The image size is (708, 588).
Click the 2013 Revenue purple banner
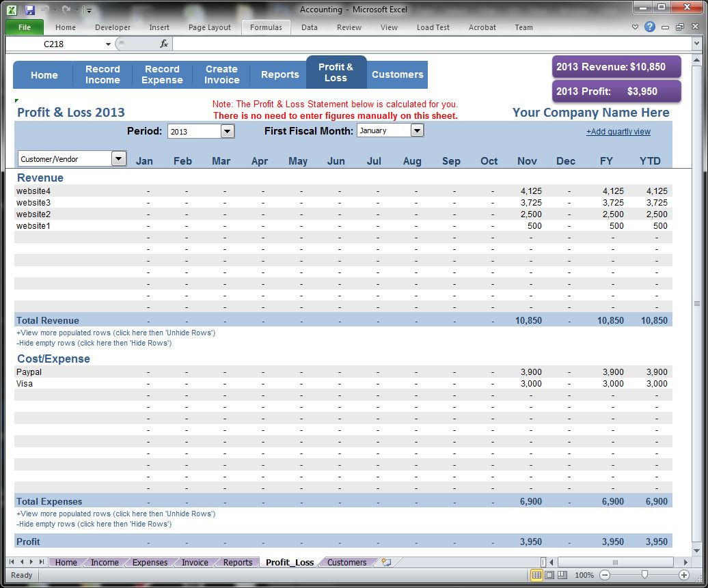tap(616, 67)
